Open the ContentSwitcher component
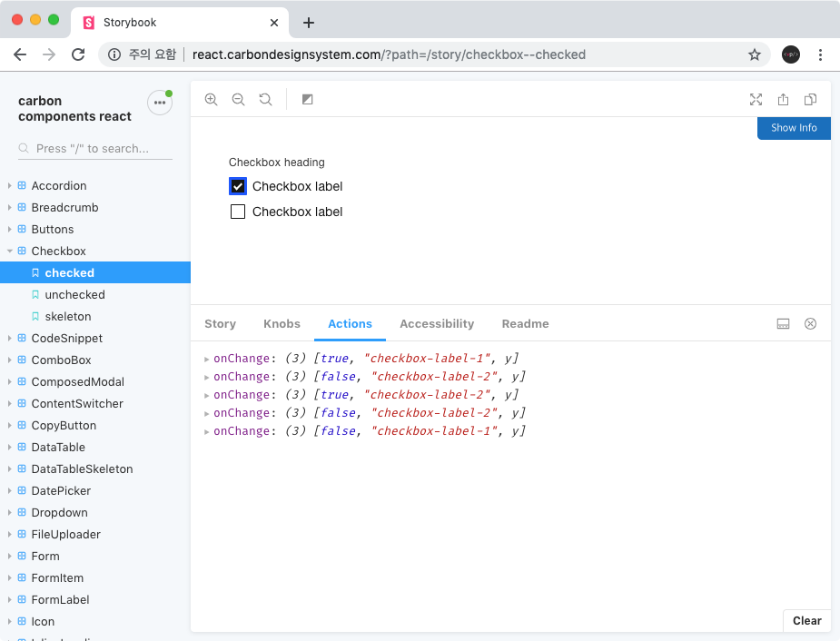The image size is (840, 641). point(77,404)
